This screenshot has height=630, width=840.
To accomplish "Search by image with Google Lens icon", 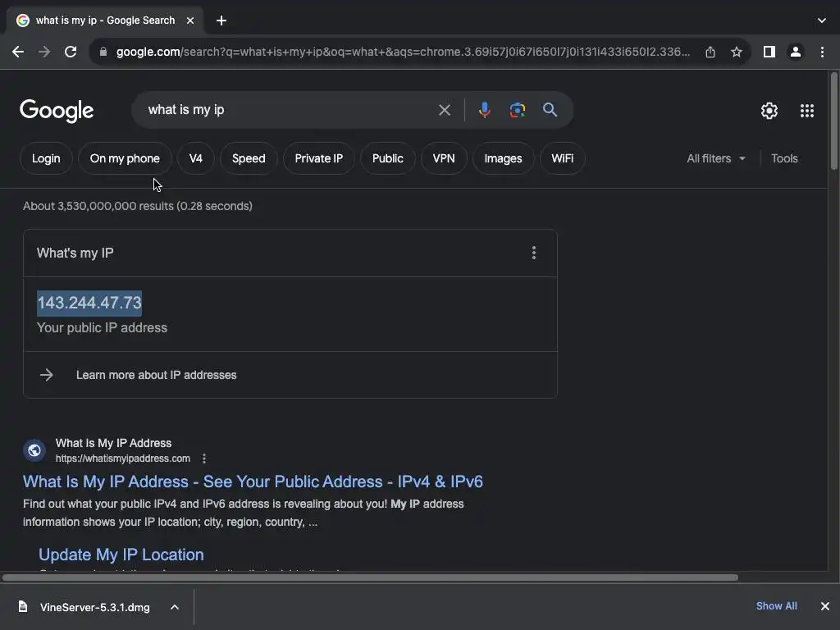I will pyautogui.click(x=517, y=110).
